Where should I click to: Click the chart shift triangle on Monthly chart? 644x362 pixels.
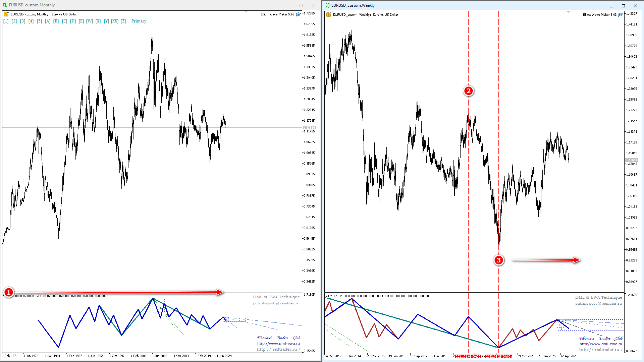[x=246, y=12]
